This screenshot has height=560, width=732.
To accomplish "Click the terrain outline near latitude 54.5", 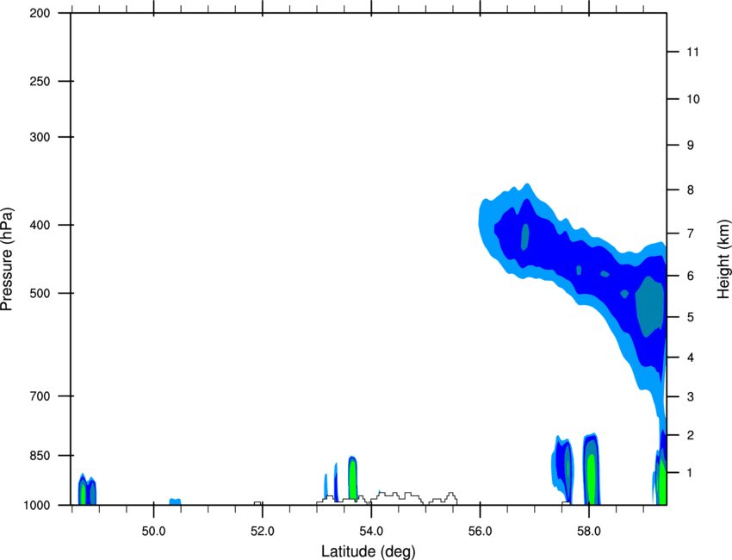I will [x=395, y=497].
